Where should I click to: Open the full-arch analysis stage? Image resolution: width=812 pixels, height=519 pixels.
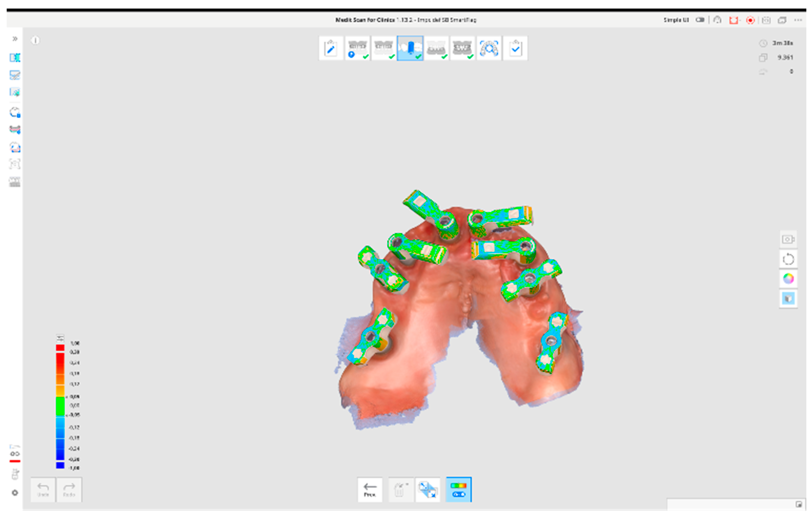(488, 48)
